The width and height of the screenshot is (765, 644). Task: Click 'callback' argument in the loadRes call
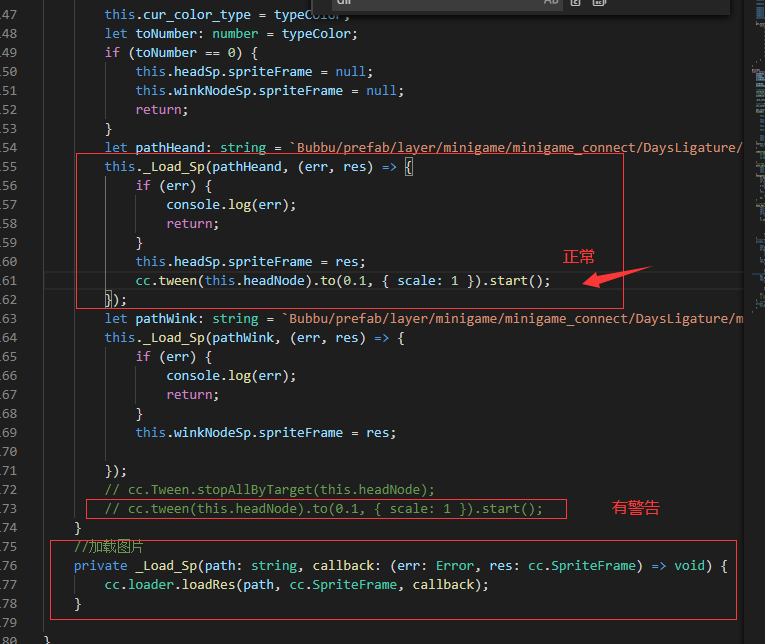[443, 585]
